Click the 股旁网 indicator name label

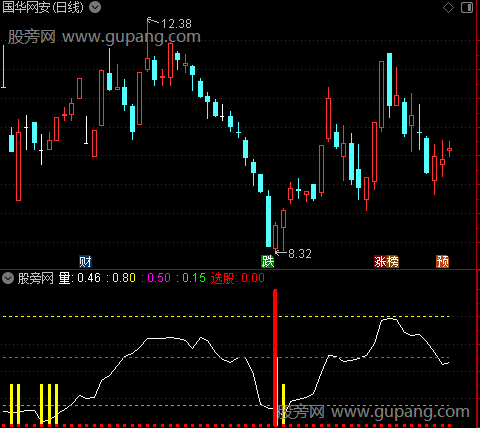pos(35,278)
